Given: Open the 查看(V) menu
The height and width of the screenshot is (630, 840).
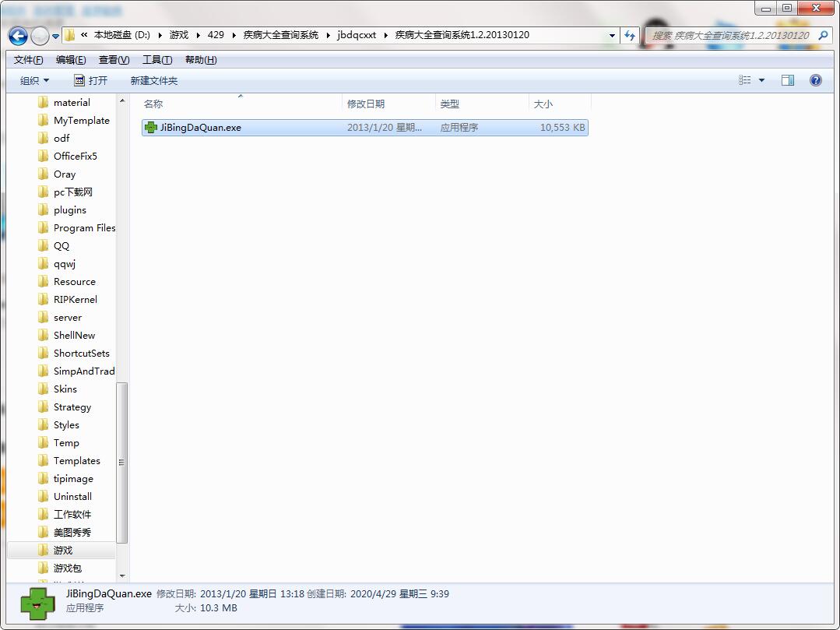Looking at the screenshot, I should [x=114, y=59].
